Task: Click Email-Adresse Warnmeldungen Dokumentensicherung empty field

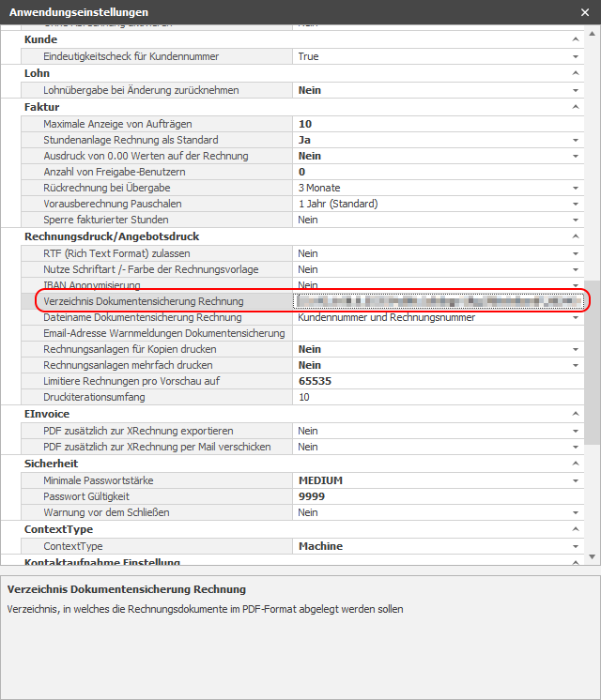Action: [x=438, y=333]
